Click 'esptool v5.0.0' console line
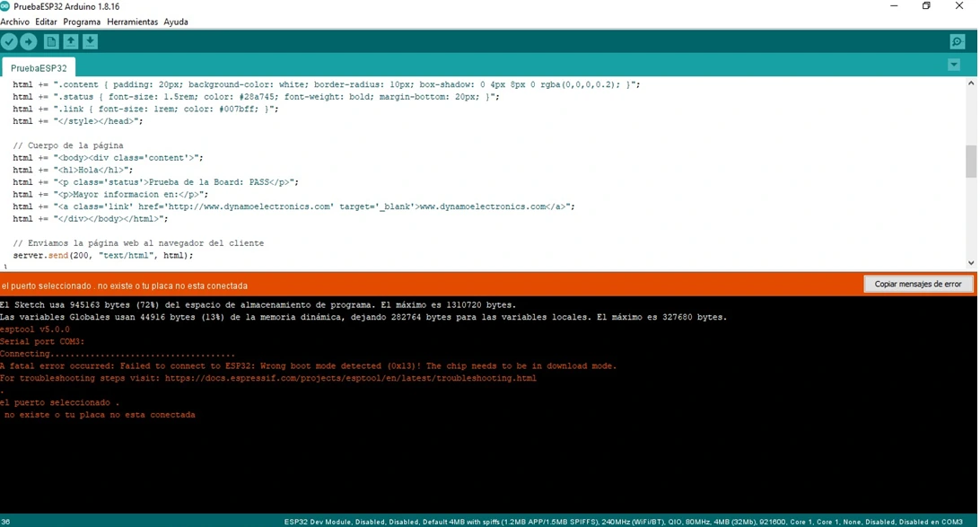The height and width of the screenshot is (527, 980). pyautogui.click(x=35, y=329)
